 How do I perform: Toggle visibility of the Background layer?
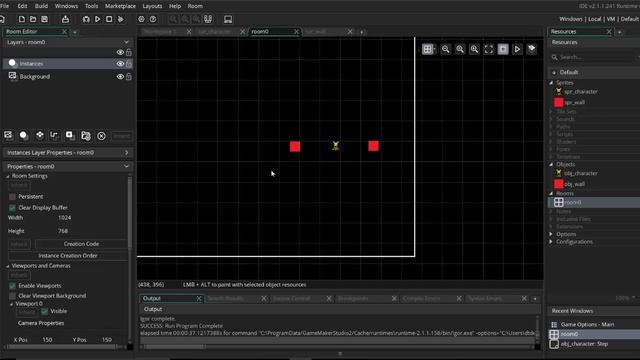(x=120, y=77)
